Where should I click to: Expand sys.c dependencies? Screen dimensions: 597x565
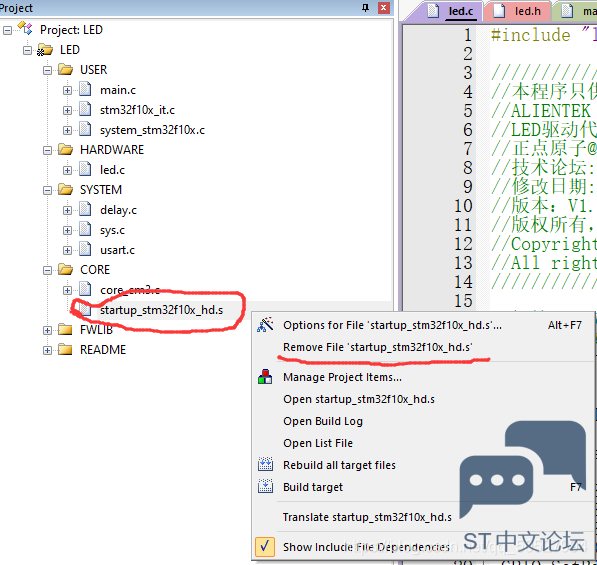67,230
